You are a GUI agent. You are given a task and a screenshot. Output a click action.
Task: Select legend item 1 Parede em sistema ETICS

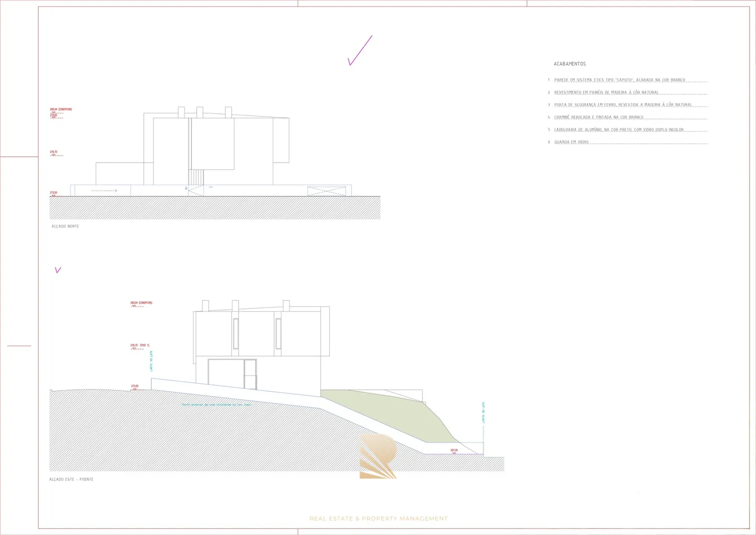tap(619, 80)
